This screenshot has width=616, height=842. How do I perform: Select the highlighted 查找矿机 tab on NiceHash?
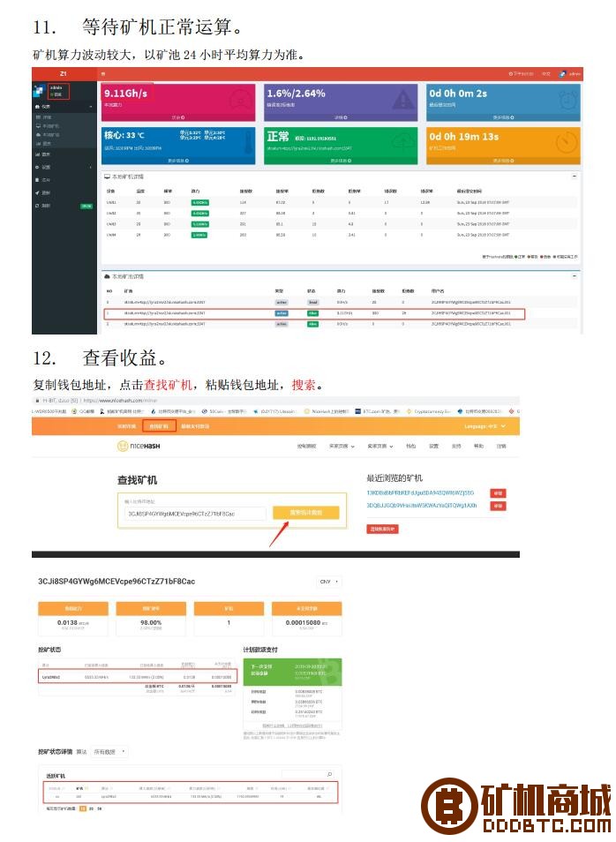(159, 426)
